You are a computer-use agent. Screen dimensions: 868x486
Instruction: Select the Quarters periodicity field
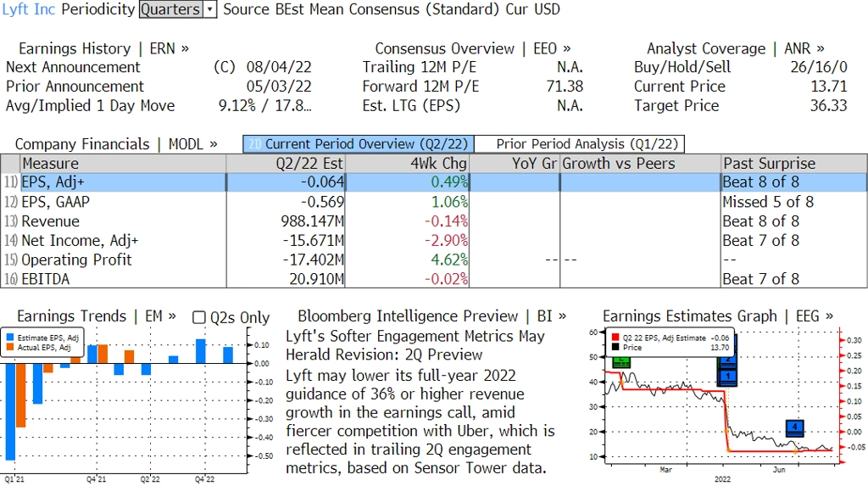click(171, 9)
